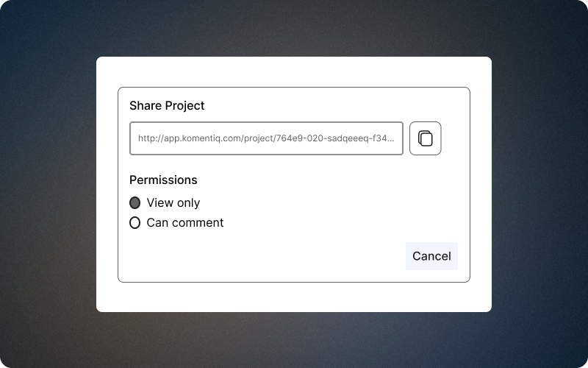Click the "View only" label text
The height and width of the screenshot is (368, 588).
coord(173,203)
